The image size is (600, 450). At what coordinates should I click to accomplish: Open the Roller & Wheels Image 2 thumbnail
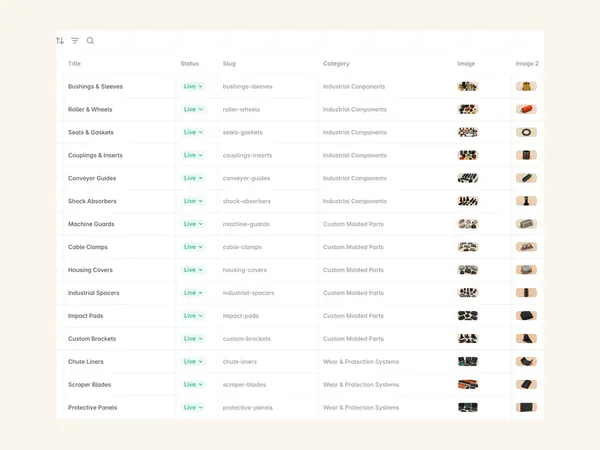[x=526, y=109]
